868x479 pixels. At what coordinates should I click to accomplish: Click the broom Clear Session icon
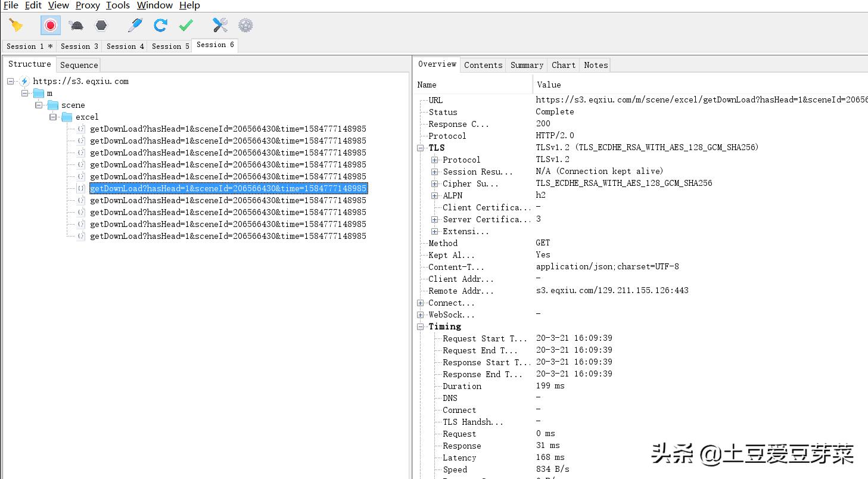[x=16, y=25]
